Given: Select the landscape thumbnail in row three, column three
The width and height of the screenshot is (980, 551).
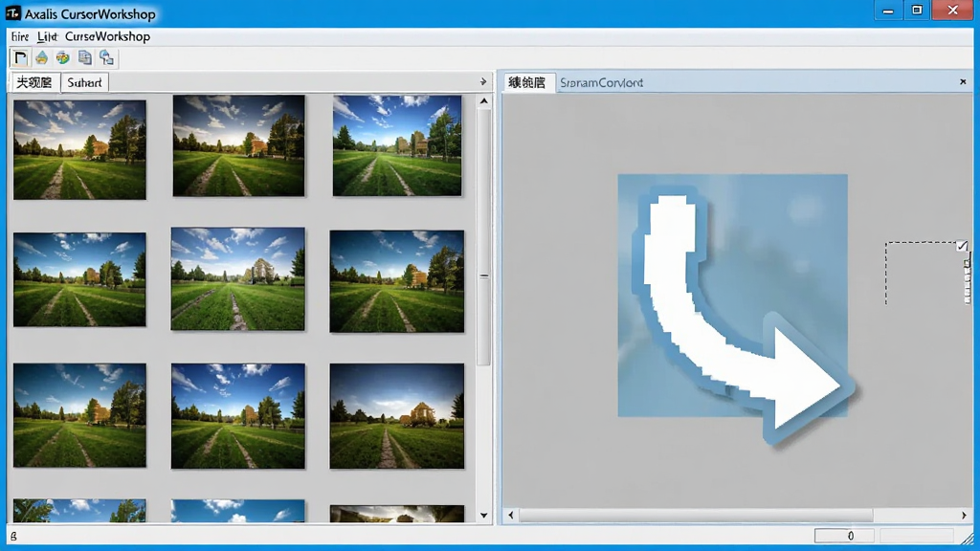Looking at the screenshot, I should pyautogui.click(x=397, y=416).
